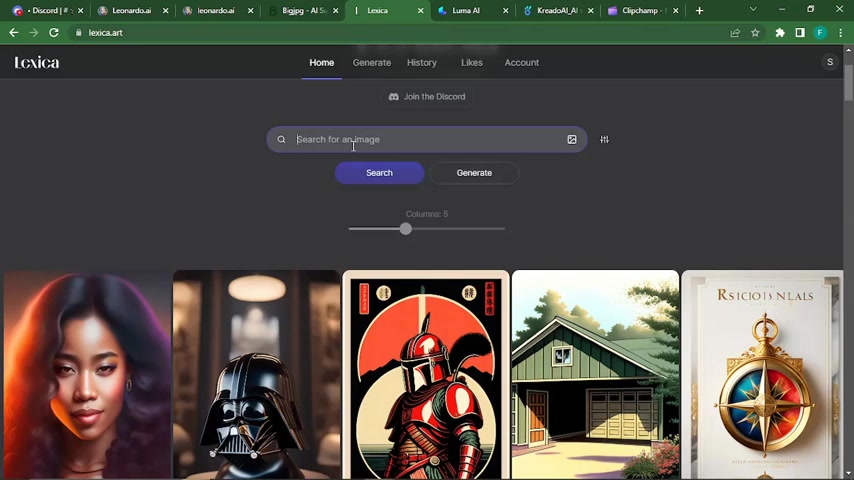Go to the History page
The image size is (854, 480).
[x=422, y=63]
